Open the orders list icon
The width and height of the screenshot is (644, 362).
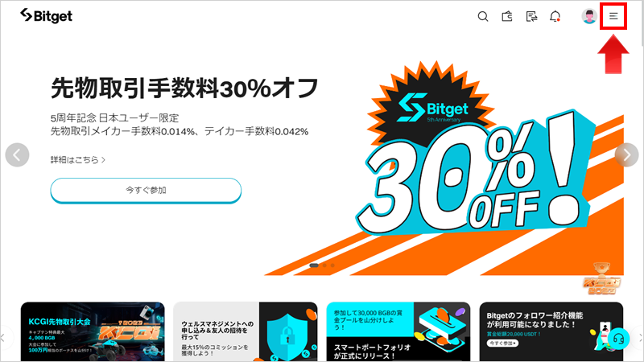point(531,16)
